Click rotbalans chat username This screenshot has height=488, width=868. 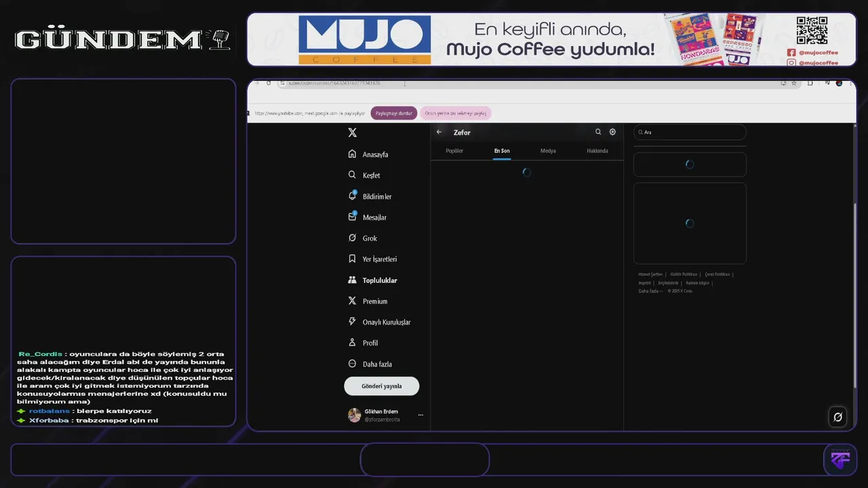click(50, 411)
